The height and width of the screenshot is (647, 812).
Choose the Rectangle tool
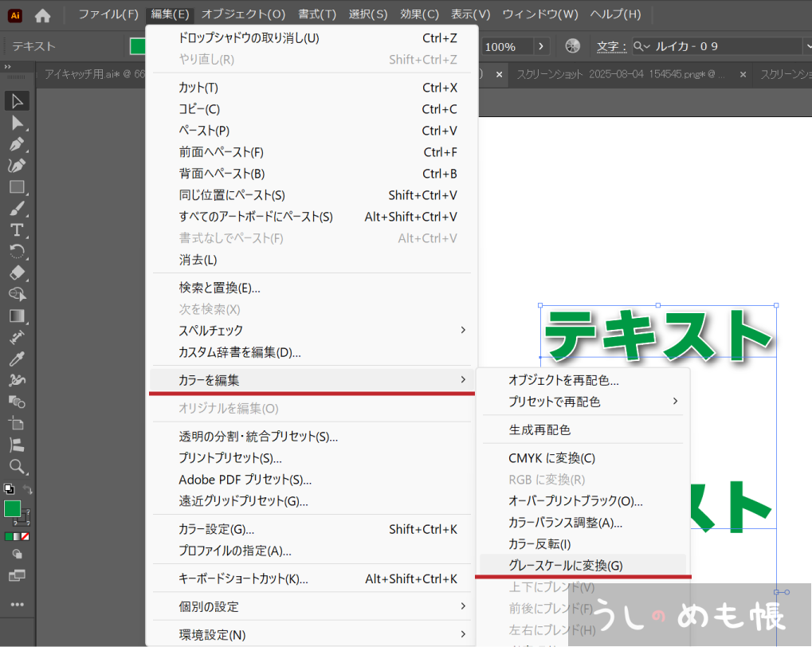pos(17,187)
